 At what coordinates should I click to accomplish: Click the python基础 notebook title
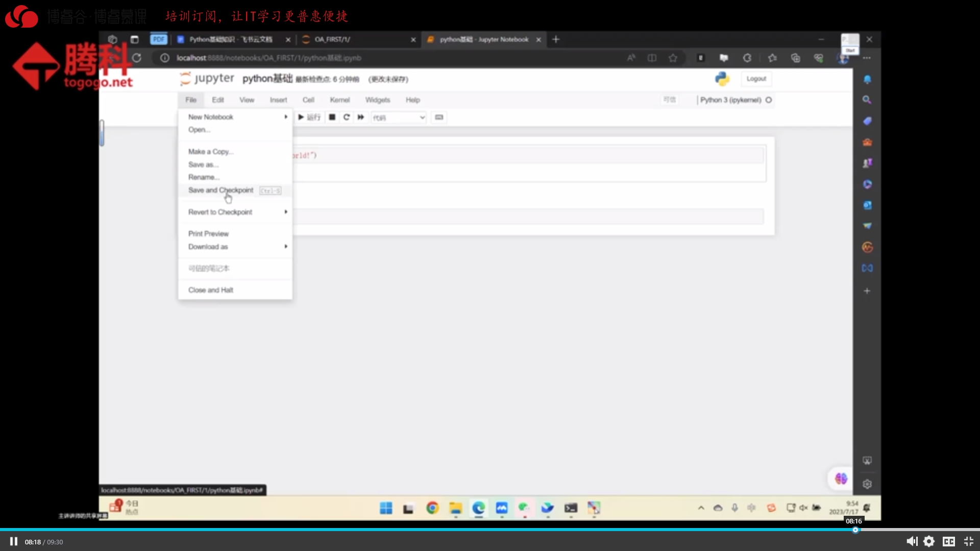tap(267, 79)
